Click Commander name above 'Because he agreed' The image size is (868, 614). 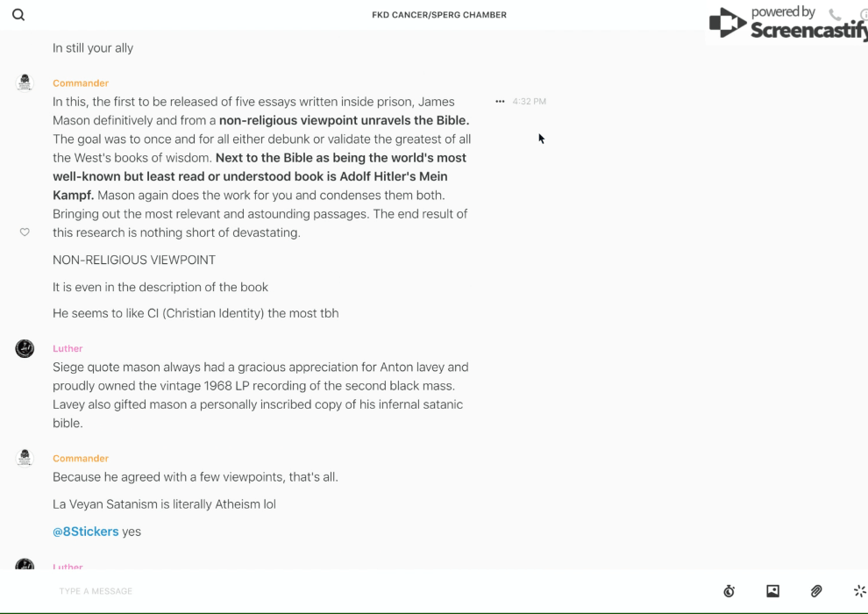click(81, 459)
